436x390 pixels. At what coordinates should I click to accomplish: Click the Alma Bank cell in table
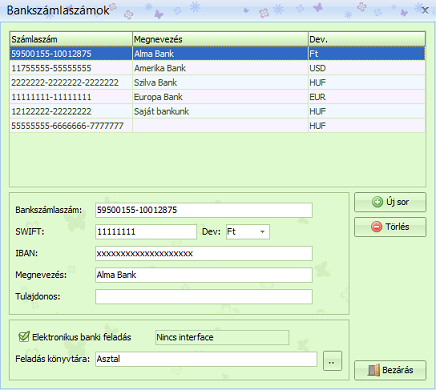click(220, 54)
